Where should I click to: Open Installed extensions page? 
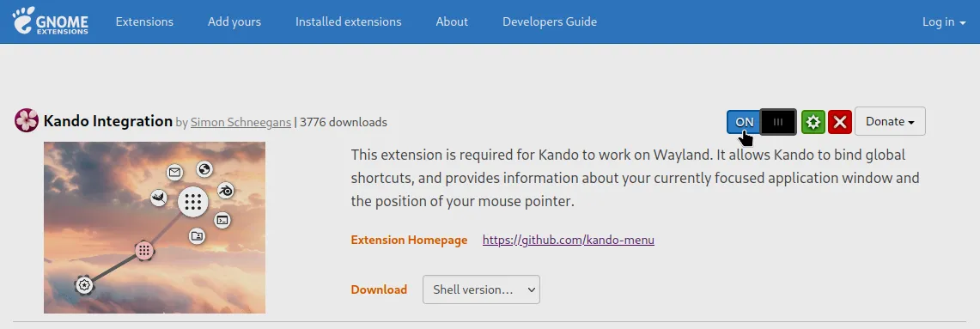[x=348, y=21]
